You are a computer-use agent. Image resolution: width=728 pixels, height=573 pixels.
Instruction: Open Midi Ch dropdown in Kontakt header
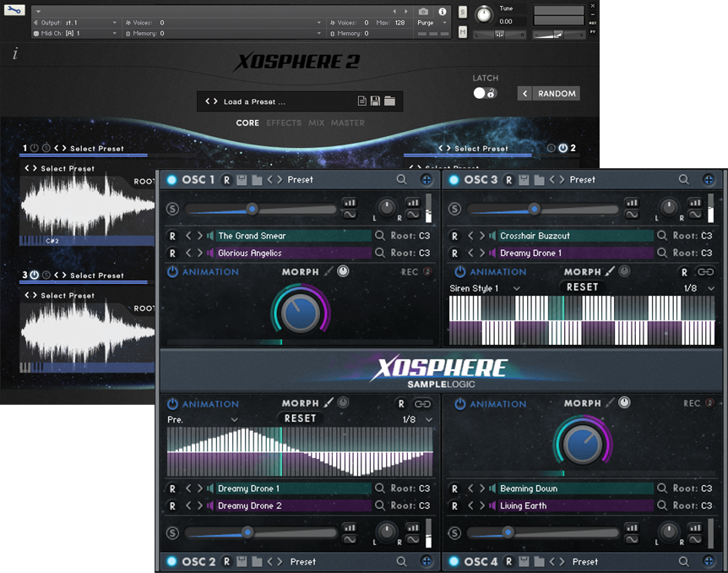[76, 34]
